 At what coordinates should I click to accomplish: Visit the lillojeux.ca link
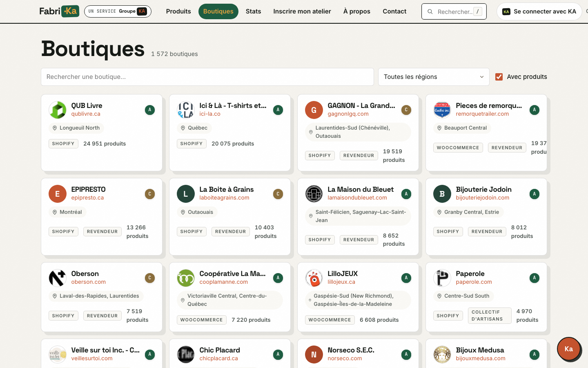(x=341, y=282)
